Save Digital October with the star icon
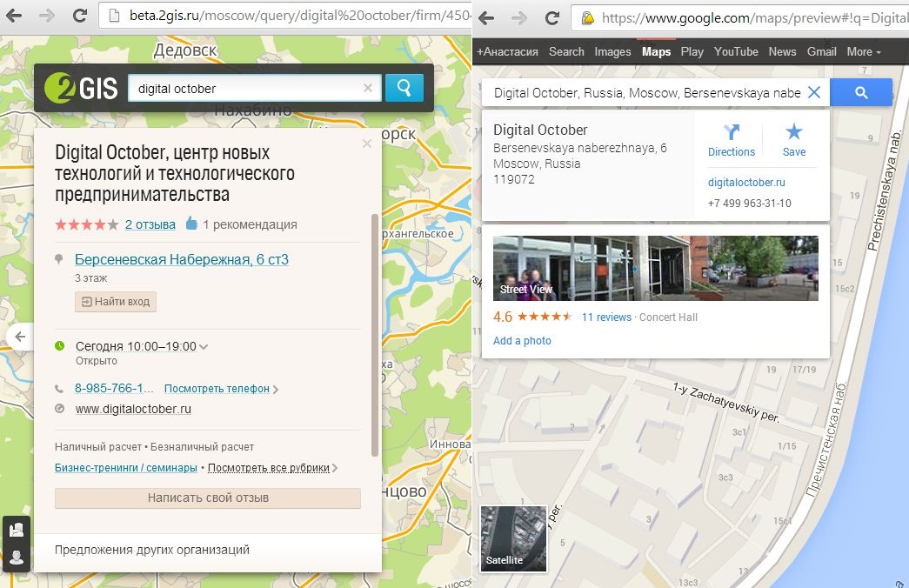 point(793,140)
